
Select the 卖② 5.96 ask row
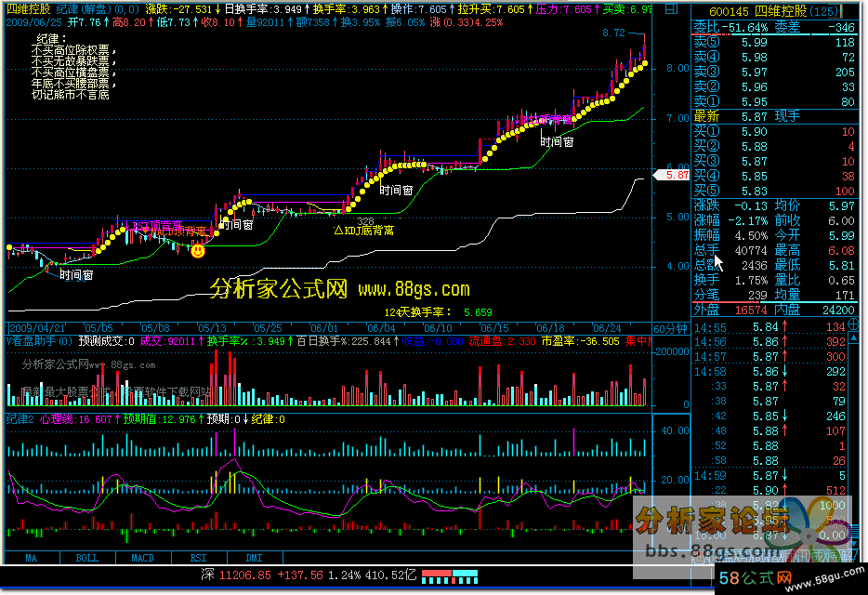[774, 87]
